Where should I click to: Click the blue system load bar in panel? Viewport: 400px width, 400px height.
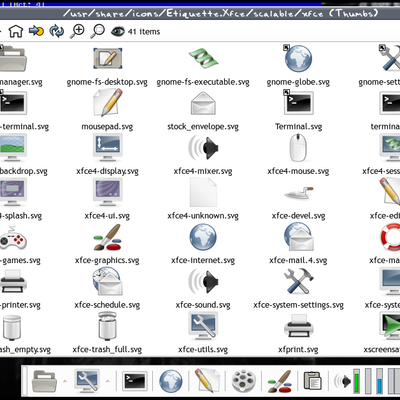379,381
